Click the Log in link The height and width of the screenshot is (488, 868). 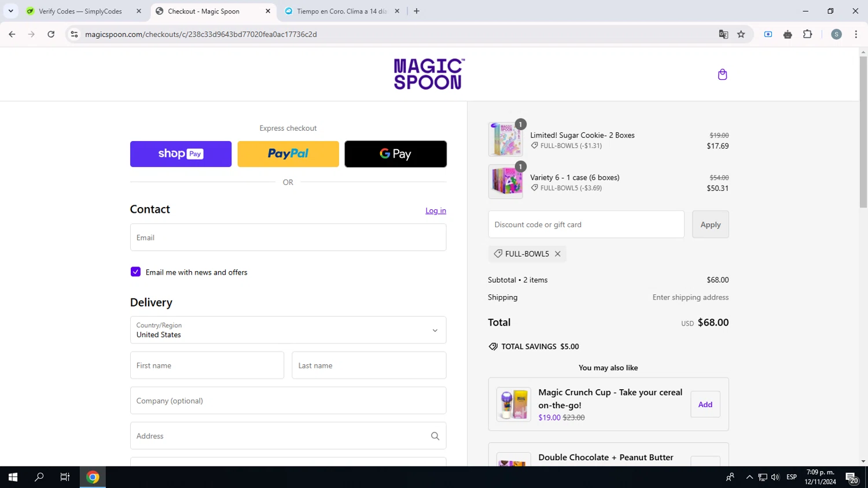coord(436,210)
